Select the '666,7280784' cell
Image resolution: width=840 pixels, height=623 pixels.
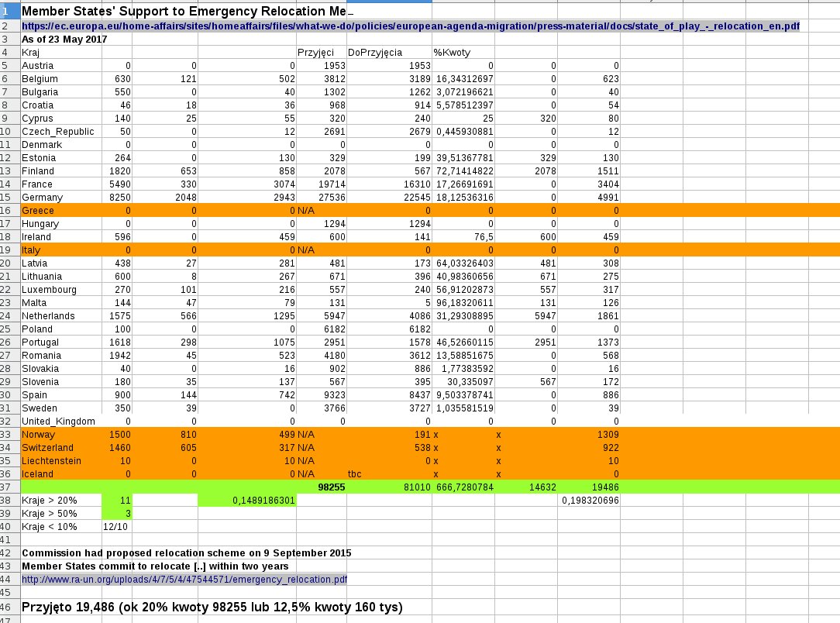(x=463, y=487)
